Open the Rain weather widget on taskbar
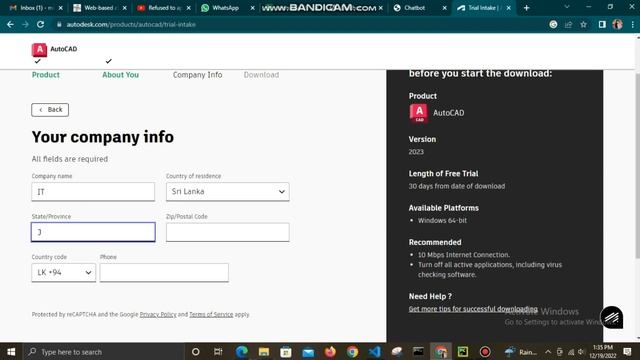Viewport: 640px width, 360px height. 521,352
